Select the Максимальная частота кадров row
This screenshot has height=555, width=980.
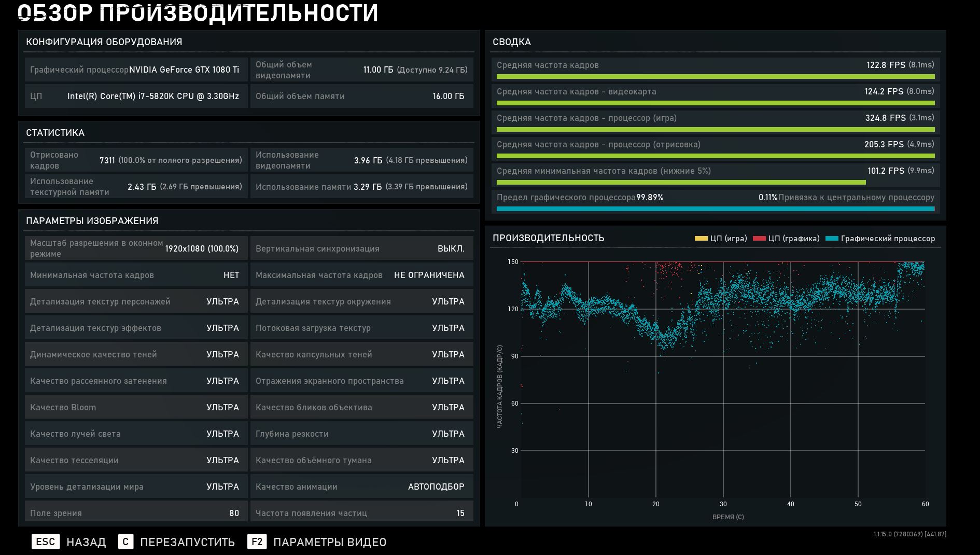click(x=361, y=275)
